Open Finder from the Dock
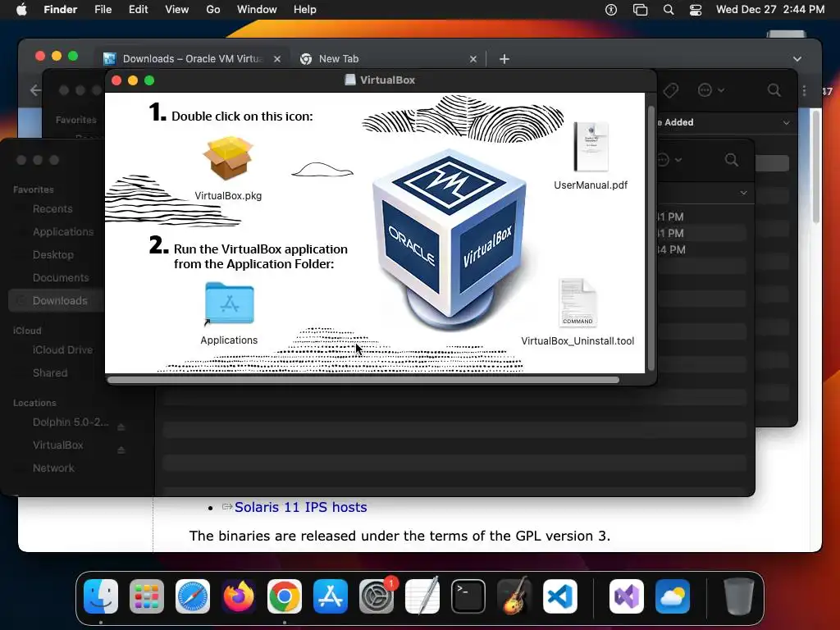This screenshot has height=630, width=840. coord(101,596)
